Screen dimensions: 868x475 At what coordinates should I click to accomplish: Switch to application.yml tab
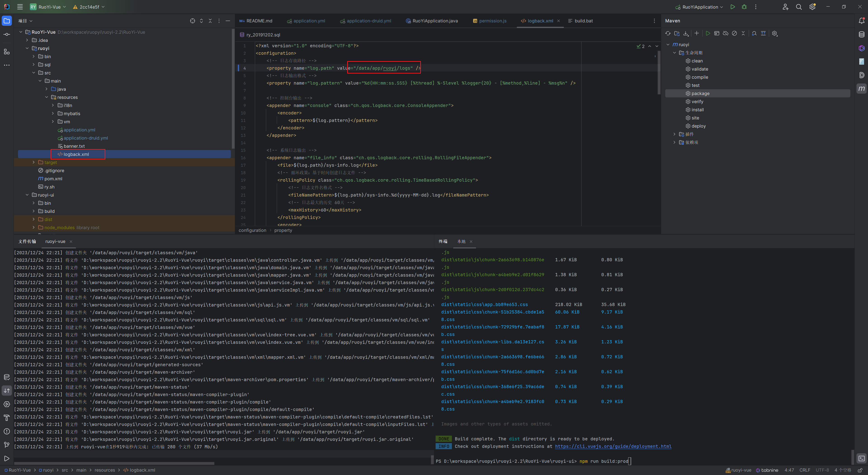[306, 21]
